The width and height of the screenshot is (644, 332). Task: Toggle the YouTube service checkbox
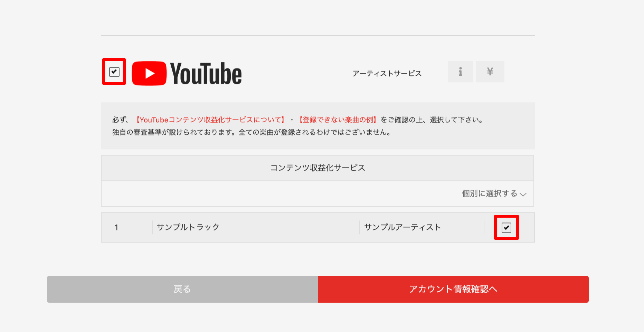114,72
